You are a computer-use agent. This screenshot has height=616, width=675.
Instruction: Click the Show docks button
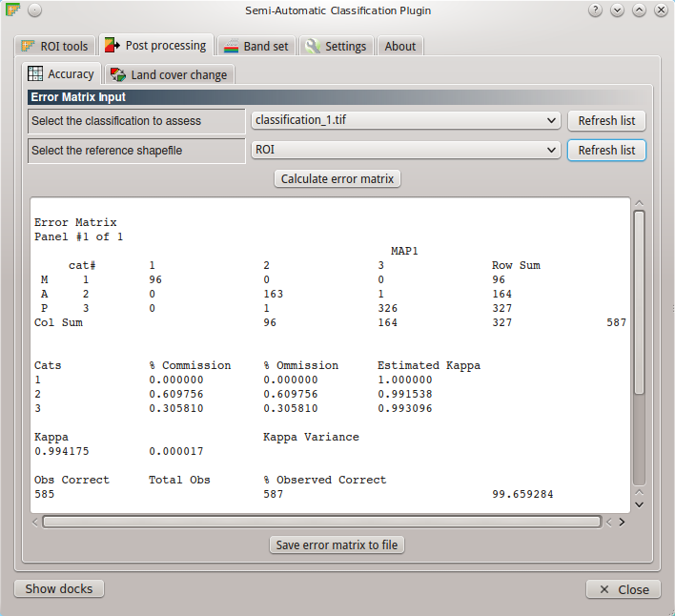click(x=59, y=588)
